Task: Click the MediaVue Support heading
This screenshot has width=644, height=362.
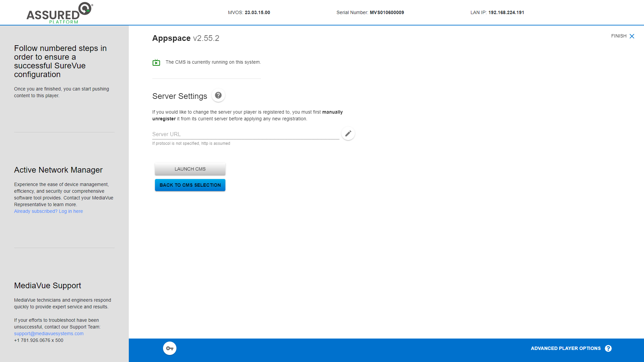Action: pos(48,286)
